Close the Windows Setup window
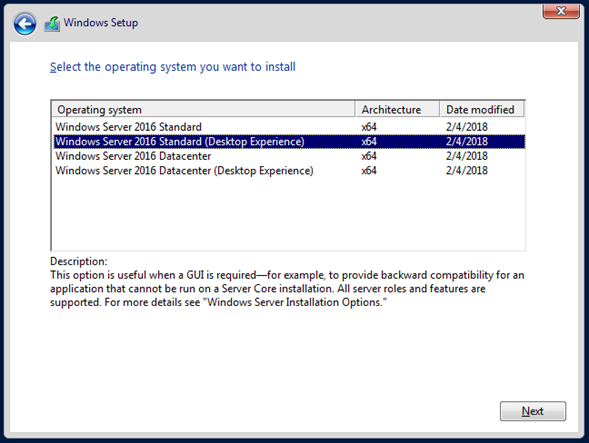The height and width of the screenshot is (443, 589). coord(561,11)
